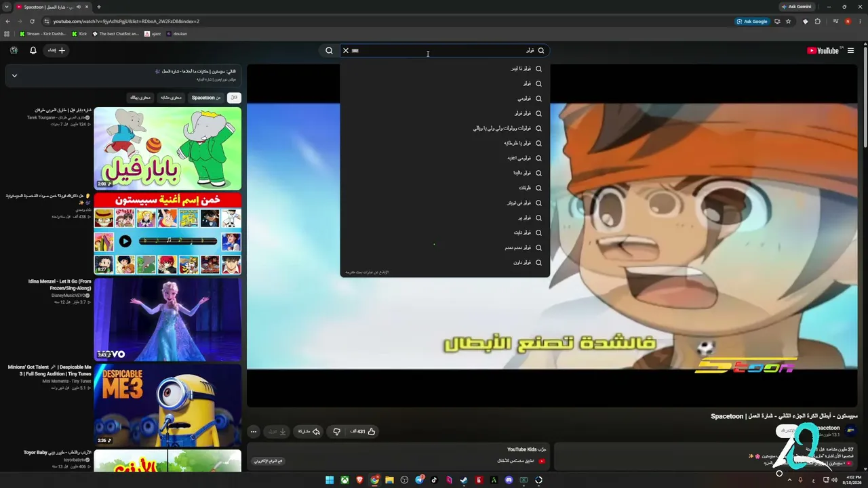Viewport: 868px width, 488px height.
Task: Open File Explorer from the taskbar
Action: point(389,480)
